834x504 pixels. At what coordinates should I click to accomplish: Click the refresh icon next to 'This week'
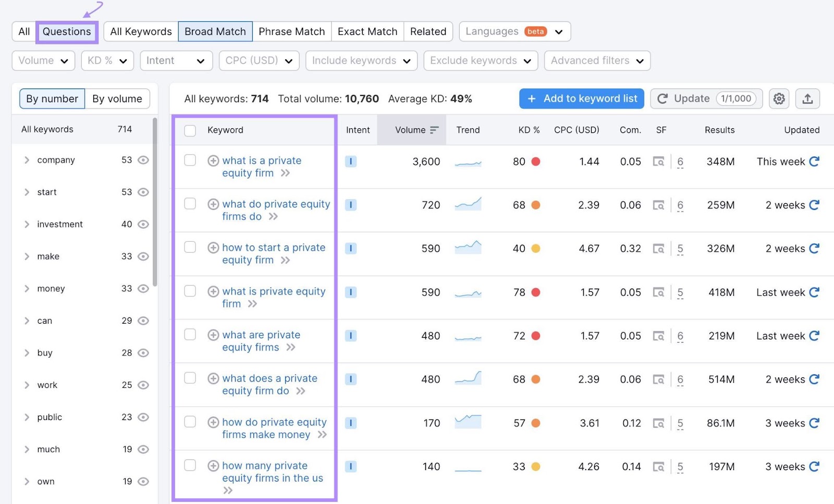815,162
